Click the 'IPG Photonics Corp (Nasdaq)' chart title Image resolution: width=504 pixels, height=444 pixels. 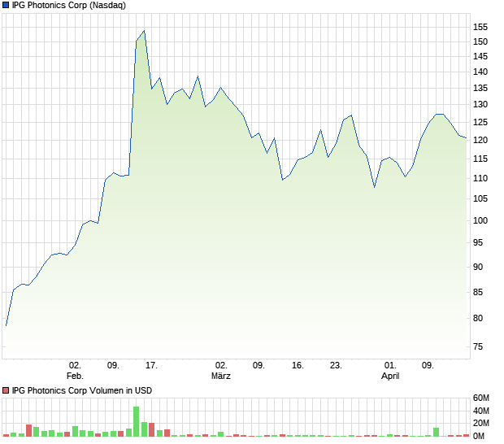click(x=69, y=5)
